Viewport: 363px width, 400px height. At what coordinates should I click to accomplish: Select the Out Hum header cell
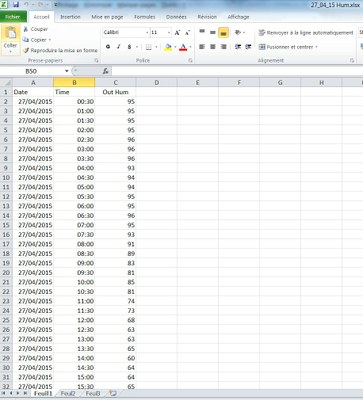(x=115, y=92)
